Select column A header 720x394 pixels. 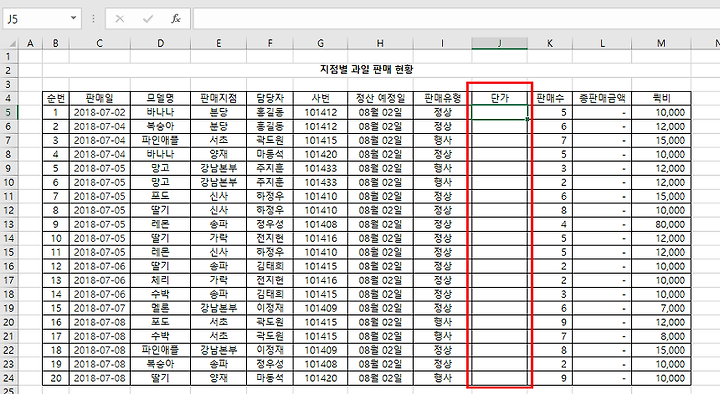tap(30, 43)
